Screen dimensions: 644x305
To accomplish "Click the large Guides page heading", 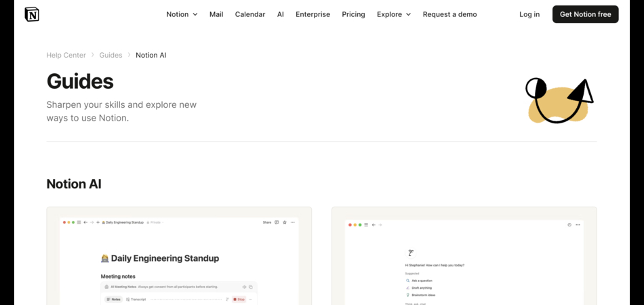I will click(80, 81).
